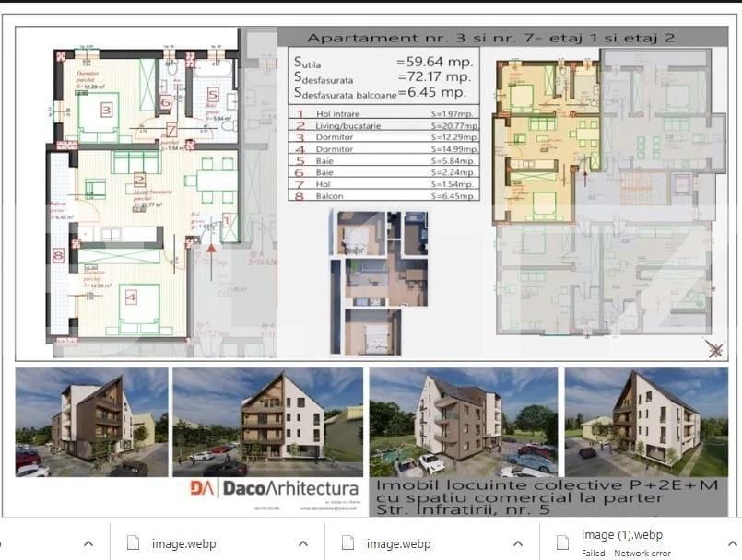This screenshot has height=560, width=742.
Task: Click the 'Failed - Network error' status text
Action: point(626,553)
